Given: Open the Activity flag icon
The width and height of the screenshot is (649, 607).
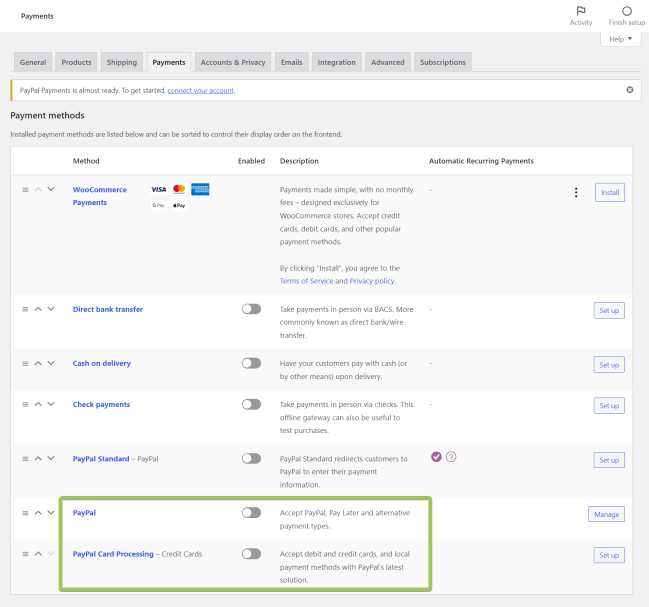Looking at the screenshot, I should point(580,11).
